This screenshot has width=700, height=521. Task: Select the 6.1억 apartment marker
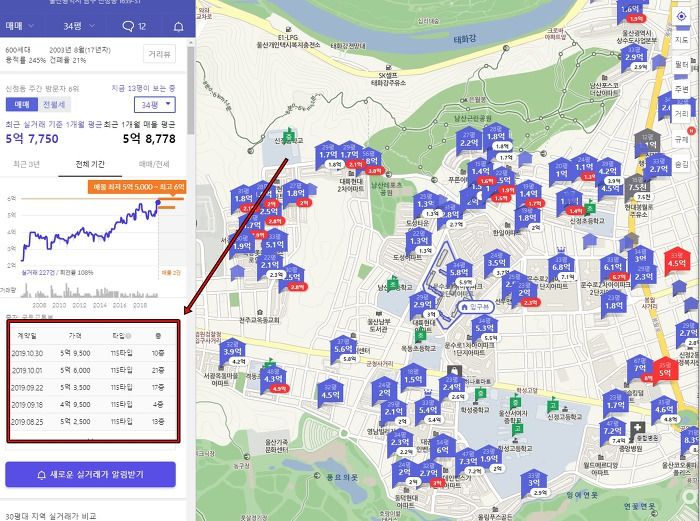click(x=613, y=267)
